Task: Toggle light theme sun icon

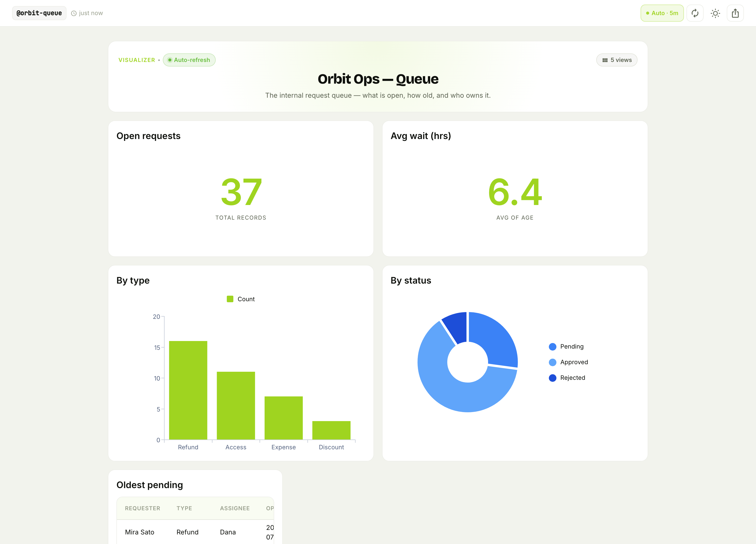Action: click(715, 13)
